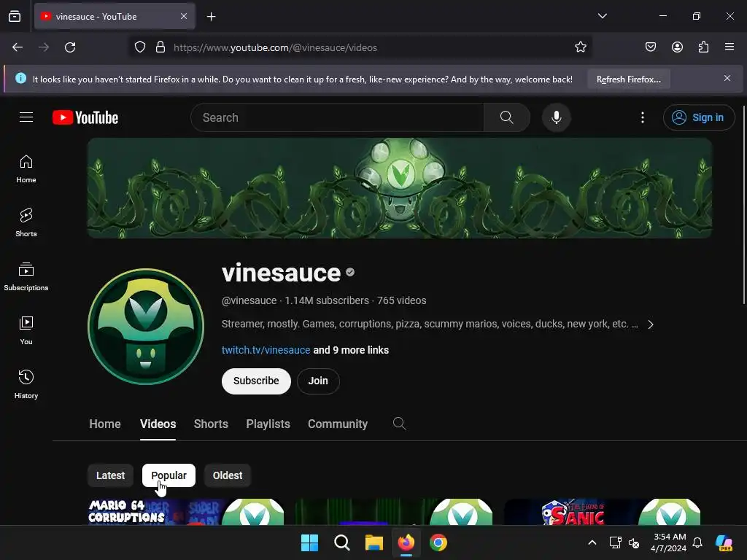Open YouTube settings three-dot menu

coord(642,117)
